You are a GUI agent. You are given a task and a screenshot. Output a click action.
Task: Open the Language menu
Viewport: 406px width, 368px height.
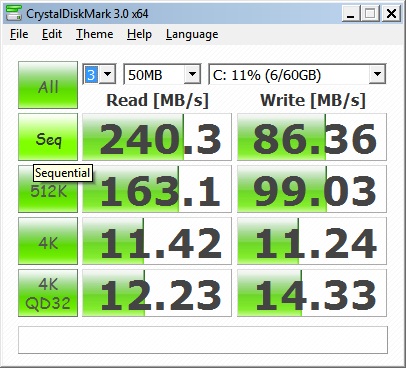click(192, 34)
